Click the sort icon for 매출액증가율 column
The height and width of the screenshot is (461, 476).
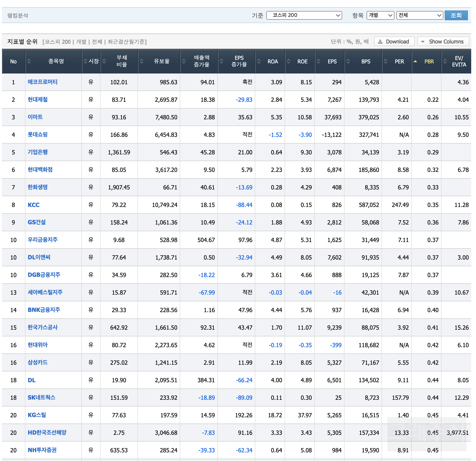184,61
